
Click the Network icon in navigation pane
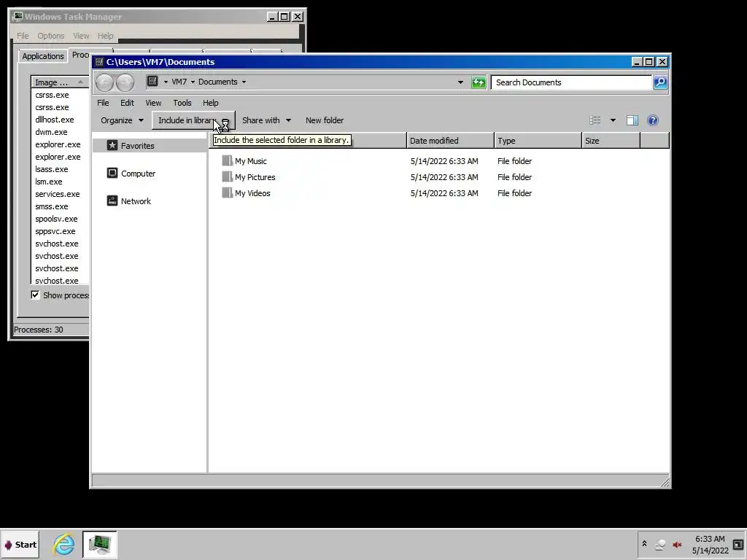tap(112, 201)
